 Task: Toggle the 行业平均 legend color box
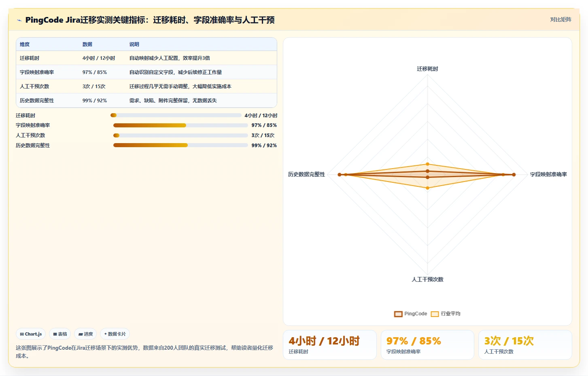(435, 314)
